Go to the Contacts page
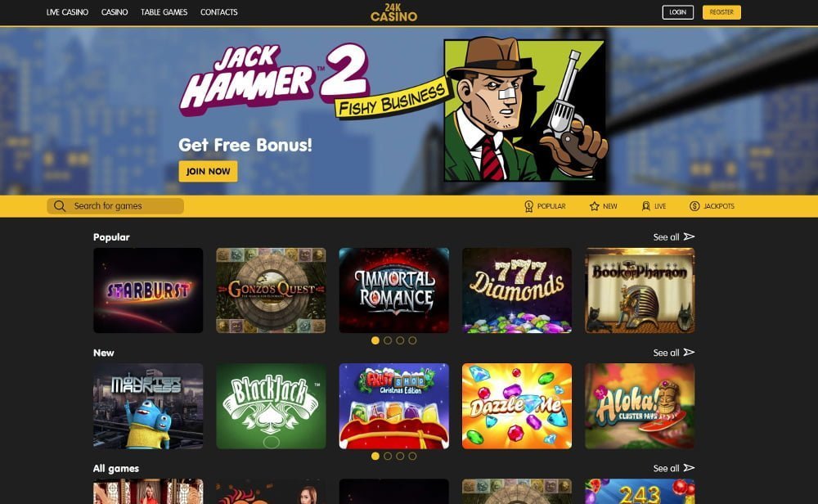Viewport: 818px width, 504px height. coord(219,12)
